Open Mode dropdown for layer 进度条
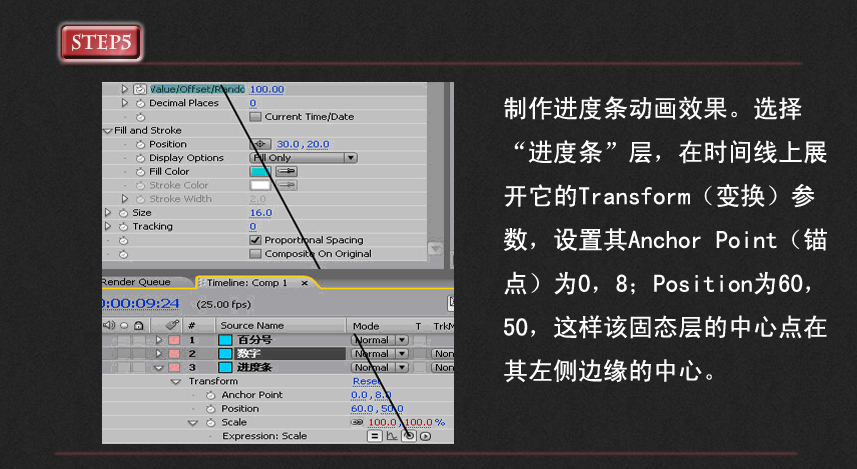Screen dimensions: 857x469 [x=380, y=367]
